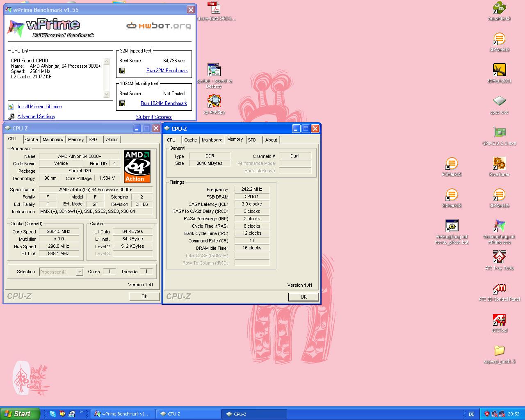
Task: Click the Code Name field Venice
Action: click(61, 163)
